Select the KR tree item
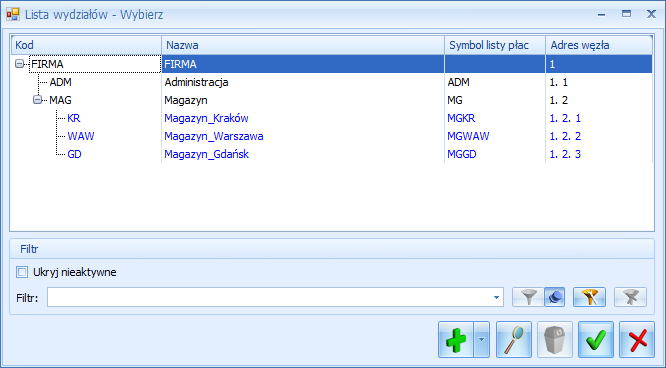The width and height of the screenshot is (666, 368). coord(73,118)
